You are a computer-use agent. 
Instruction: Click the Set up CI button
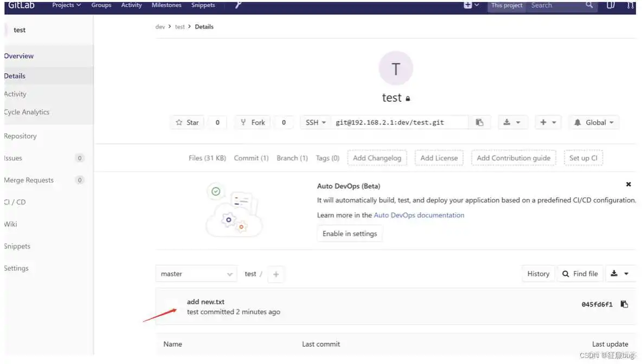click(x=583, y=158)
